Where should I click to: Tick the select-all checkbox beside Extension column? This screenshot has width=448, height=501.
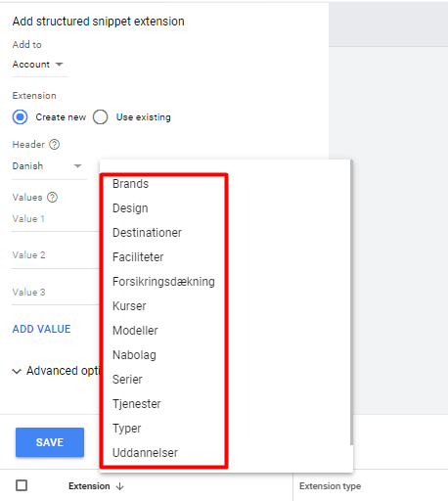(22, 485)
